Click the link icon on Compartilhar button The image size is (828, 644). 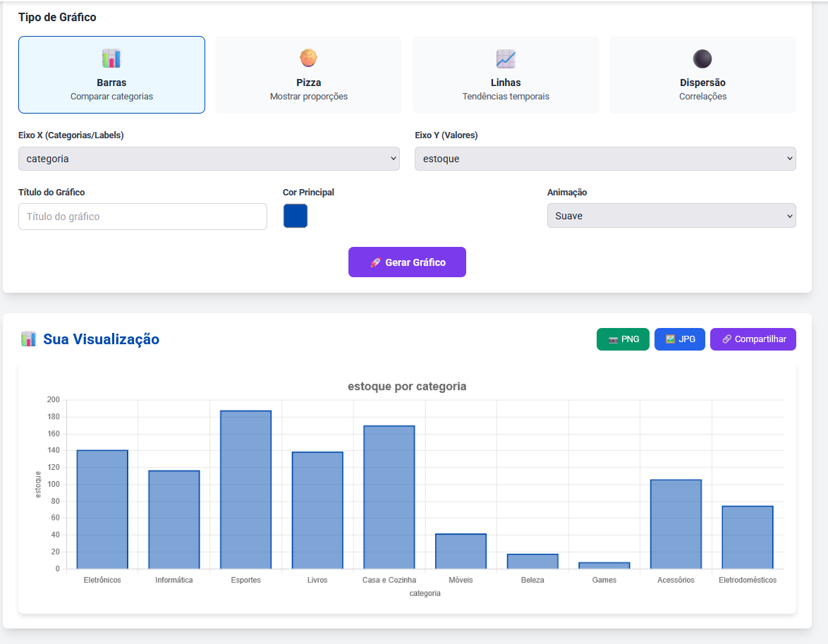point(726,339)
